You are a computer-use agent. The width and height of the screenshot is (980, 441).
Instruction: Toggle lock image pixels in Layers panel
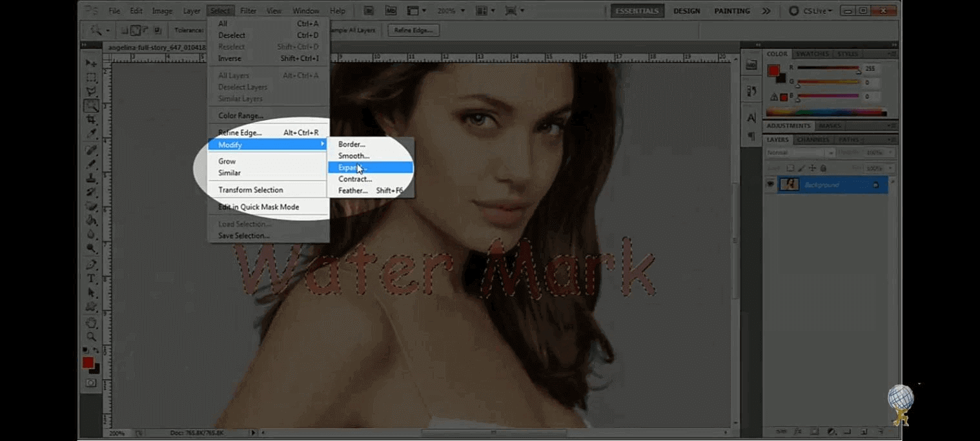(801, 169)
